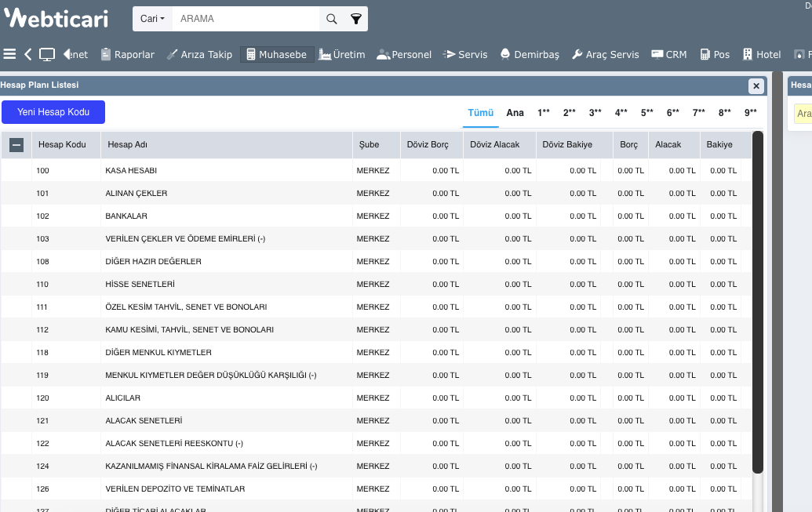Open the Araç Servis module
812x512 pixels.
click(605, 54)
